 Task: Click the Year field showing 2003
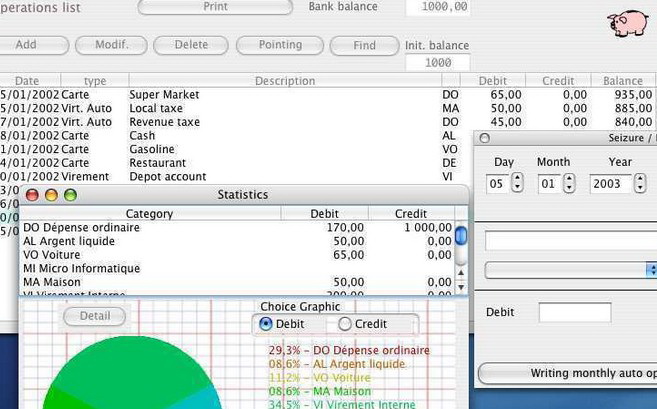coord(610,184)
